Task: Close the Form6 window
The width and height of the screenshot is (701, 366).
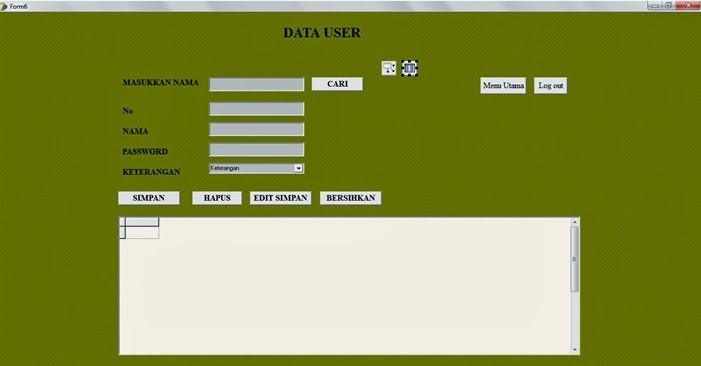Action: (688, 5)
